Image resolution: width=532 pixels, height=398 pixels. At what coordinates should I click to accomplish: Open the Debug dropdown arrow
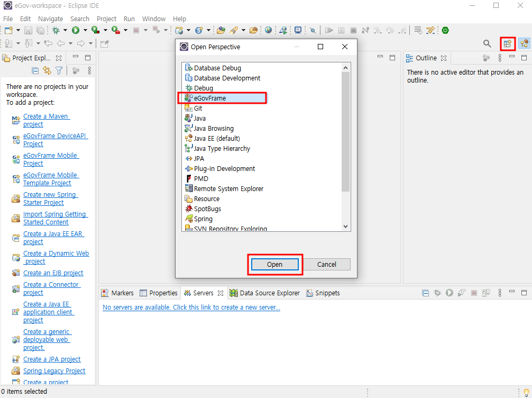click(x=65, y=30)
